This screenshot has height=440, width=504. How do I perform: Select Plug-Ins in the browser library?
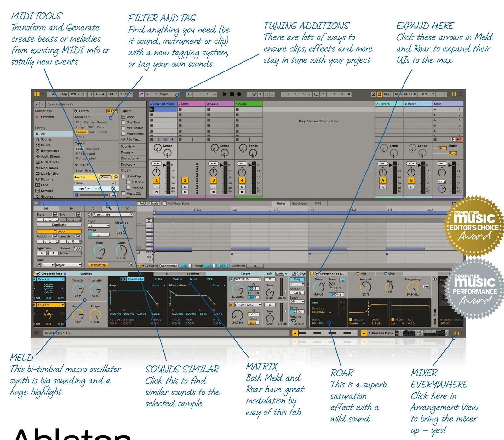click(47, 179)
